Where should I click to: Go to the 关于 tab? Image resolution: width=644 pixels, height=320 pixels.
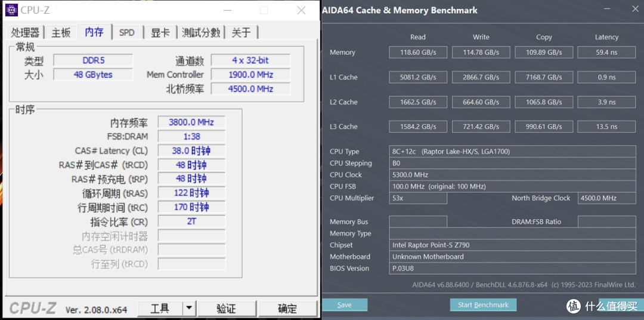pyautogui.click(x=241, y=32)
